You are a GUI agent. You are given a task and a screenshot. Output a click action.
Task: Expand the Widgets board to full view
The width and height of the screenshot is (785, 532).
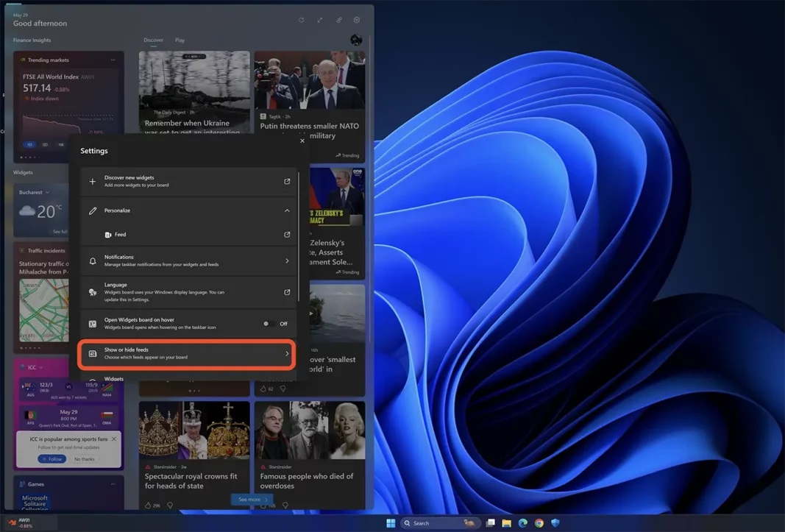click(x=320, y=21)
